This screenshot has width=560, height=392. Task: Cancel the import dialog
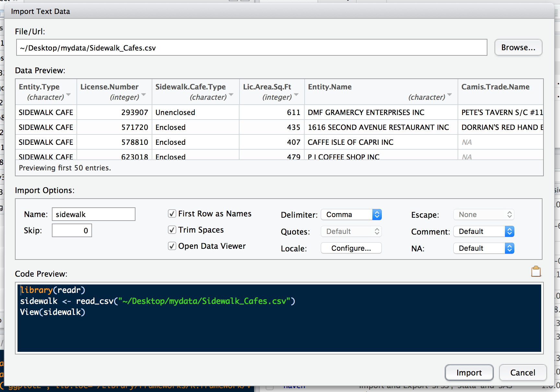(523, 373)
